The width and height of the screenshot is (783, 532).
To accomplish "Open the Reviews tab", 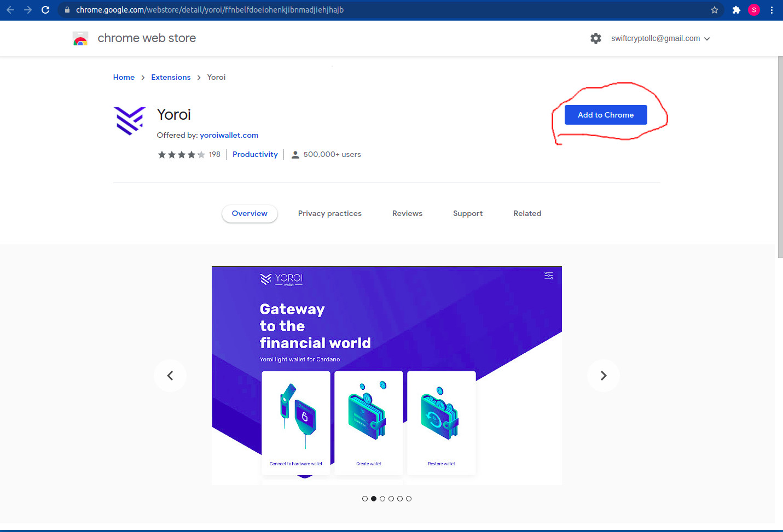I will tap(407, 214).
